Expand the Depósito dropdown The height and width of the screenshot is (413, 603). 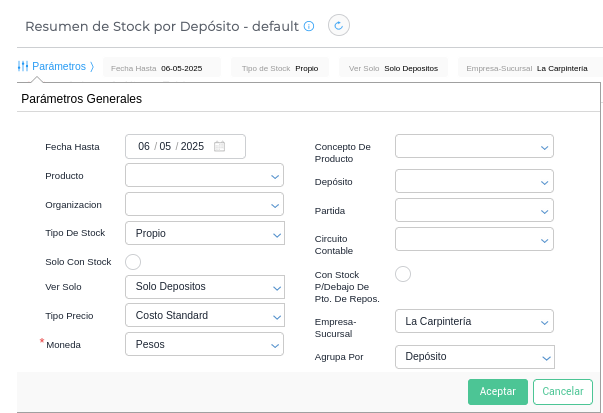coord(474,181)
